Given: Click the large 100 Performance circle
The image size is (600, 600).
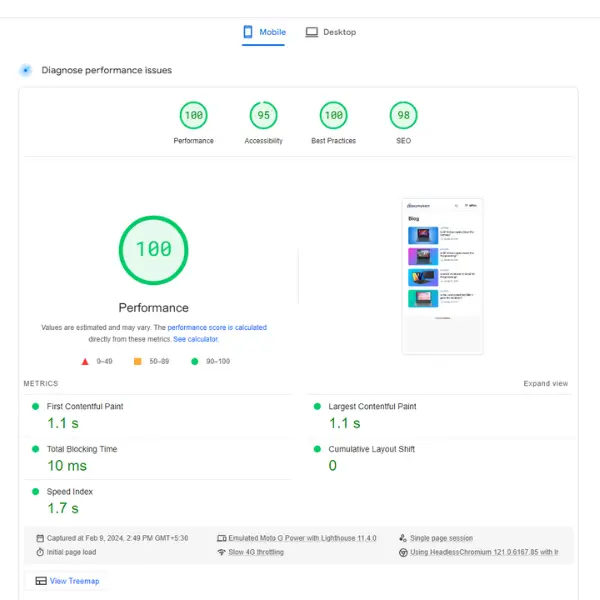Looking at the screenshot, I should (153, 250).
